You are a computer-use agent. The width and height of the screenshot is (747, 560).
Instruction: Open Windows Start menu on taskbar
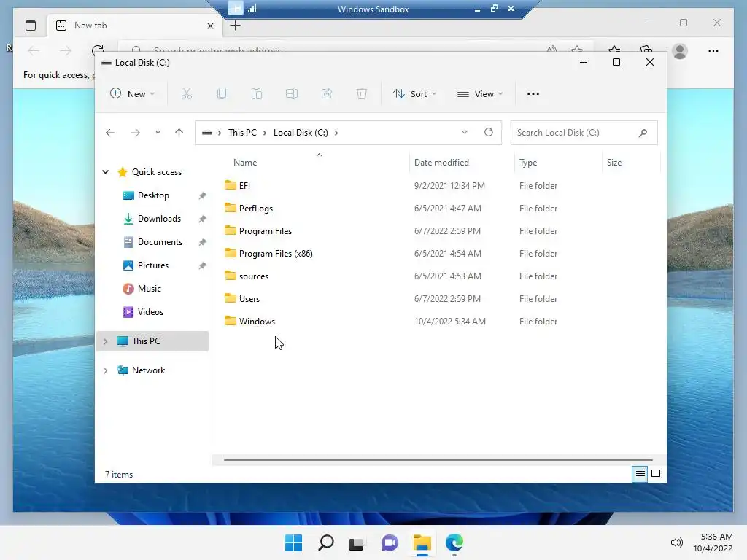coord(293,542)
